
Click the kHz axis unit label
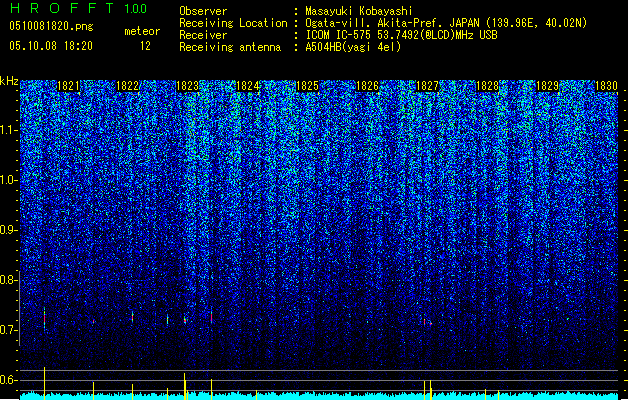tap(9, 81)
